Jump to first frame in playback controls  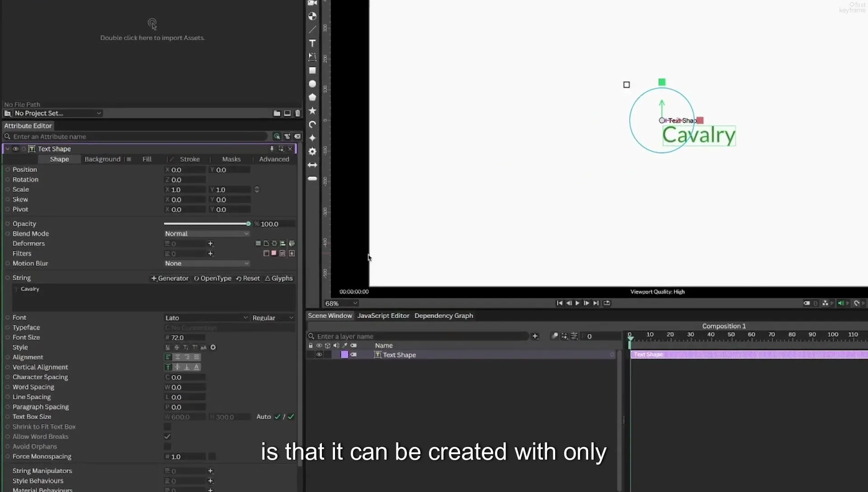[560, 303]
